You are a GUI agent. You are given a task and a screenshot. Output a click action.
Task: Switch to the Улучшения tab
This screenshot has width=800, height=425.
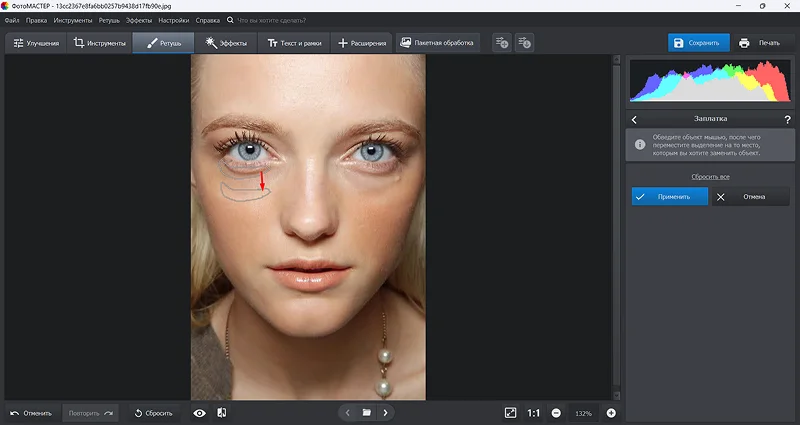pos(36,43)
